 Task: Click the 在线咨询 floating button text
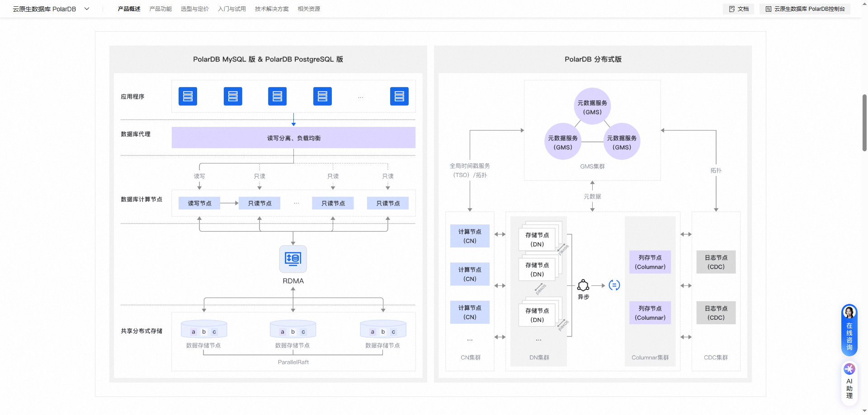(x=849, y=336)
